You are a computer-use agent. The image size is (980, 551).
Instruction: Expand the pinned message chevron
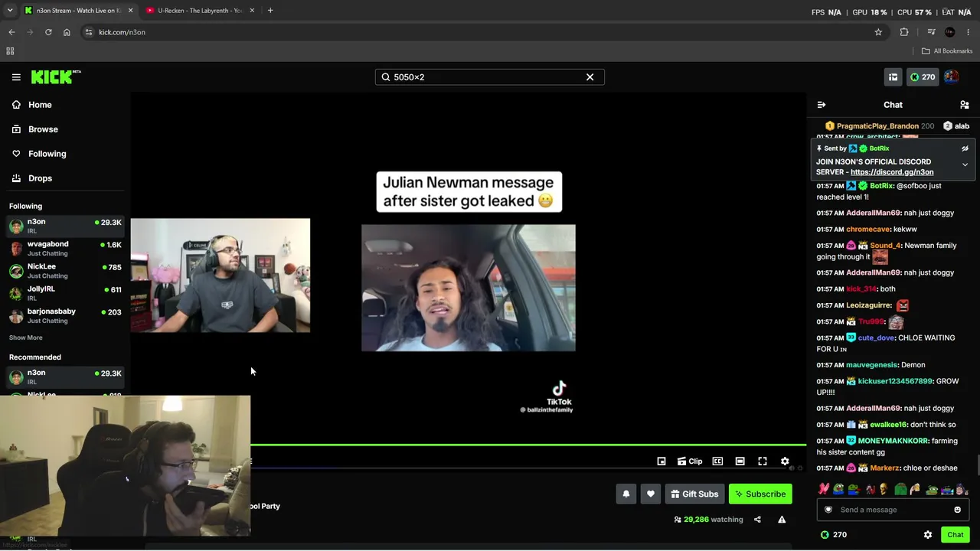965,165
